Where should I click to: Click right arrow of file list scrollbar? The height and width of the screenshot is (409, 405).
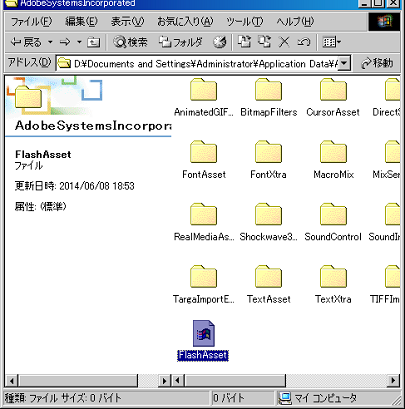coord(393,380)
